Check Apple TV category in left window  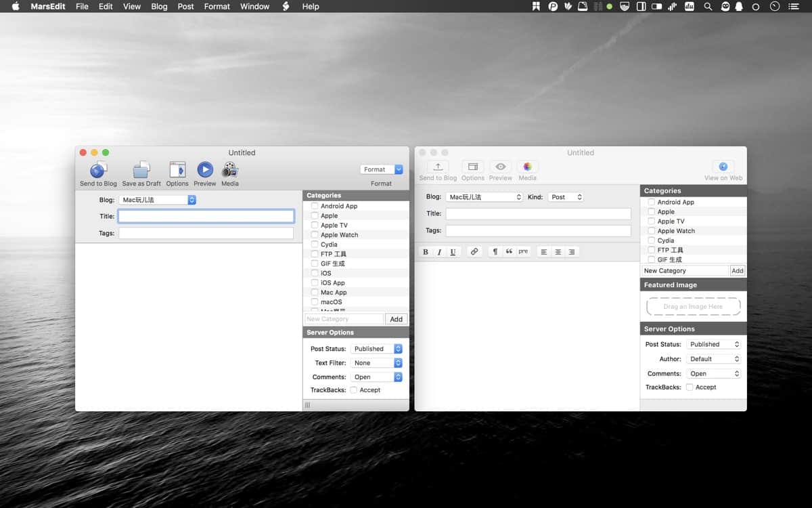(x=315, y=225)
